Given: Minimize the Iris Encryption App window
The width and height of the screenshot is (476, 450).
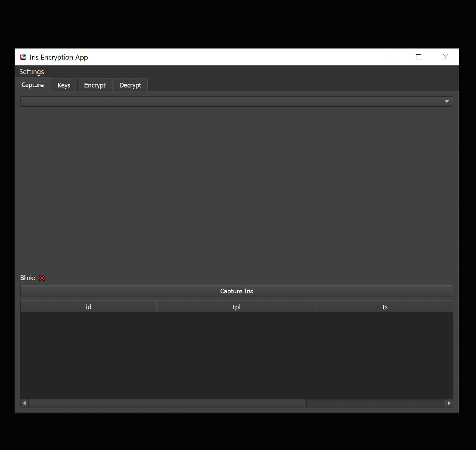Looking at the screenshot, I should pos(392,57).
